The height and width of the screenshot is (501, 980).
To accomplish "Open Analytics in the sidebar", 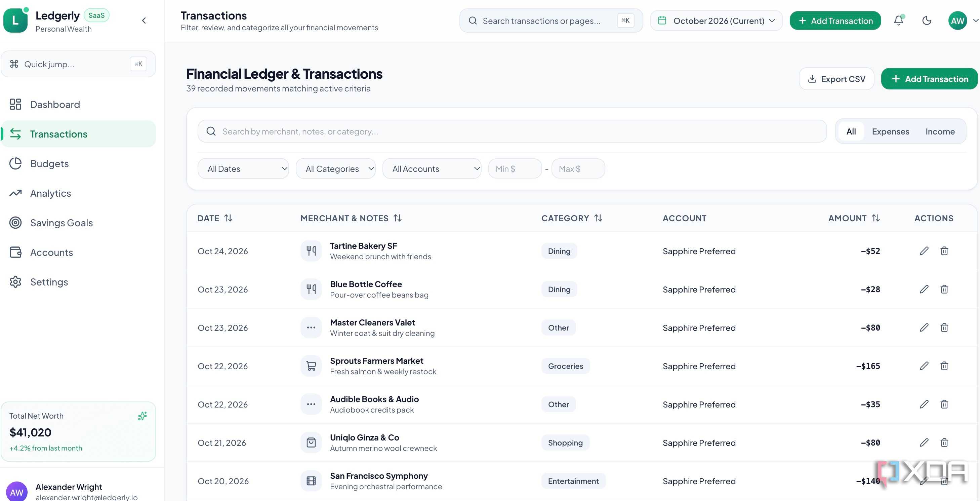I will 78,193.
